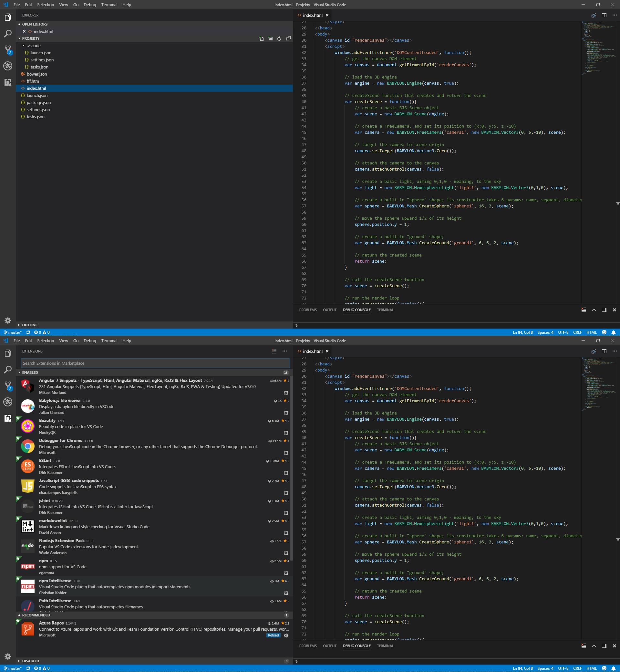
Task: Move panel right icon in bottom window
Action: pyautogui.click(x=604, y=646)
